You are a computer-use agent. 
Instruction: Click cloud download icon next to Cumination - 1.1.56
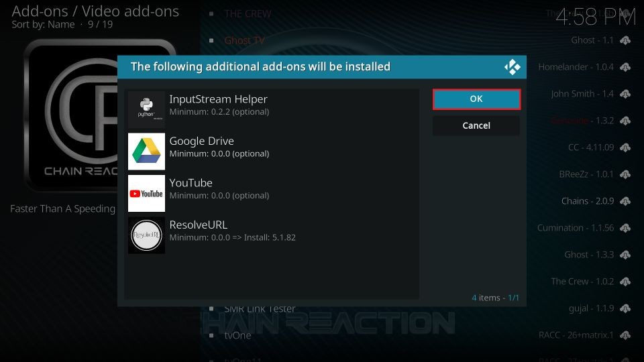(x=625, y=228)
